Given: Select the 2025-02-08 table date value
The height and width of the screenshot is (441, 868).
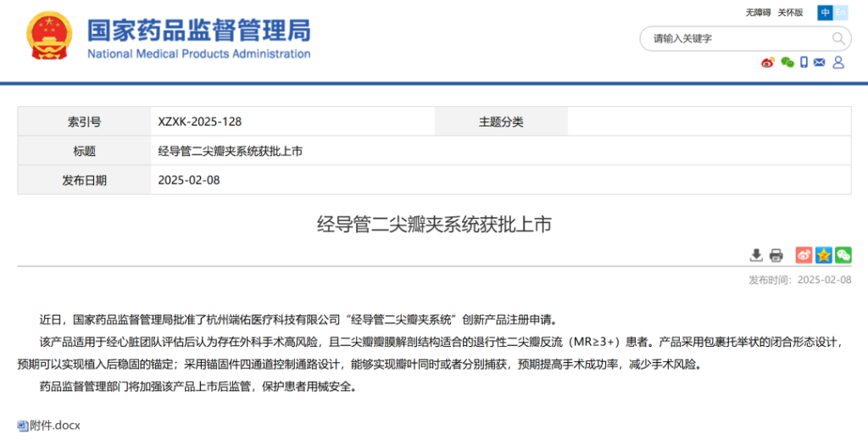Looking at the screenshot, I should pyautogui.click(x=189, y=181).
